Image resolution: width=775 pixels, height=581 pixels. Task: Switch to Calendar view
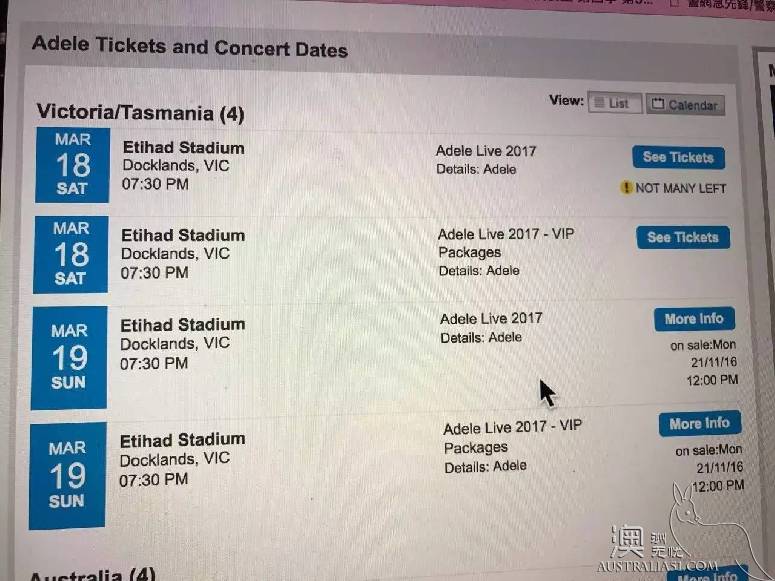coord(685,105)
